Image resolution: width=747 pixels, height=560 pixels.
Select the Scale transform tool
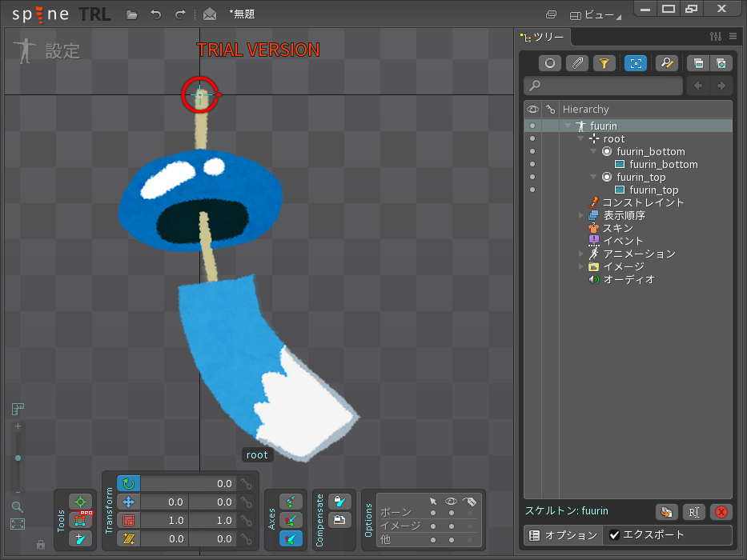click(x=128, y=520)
